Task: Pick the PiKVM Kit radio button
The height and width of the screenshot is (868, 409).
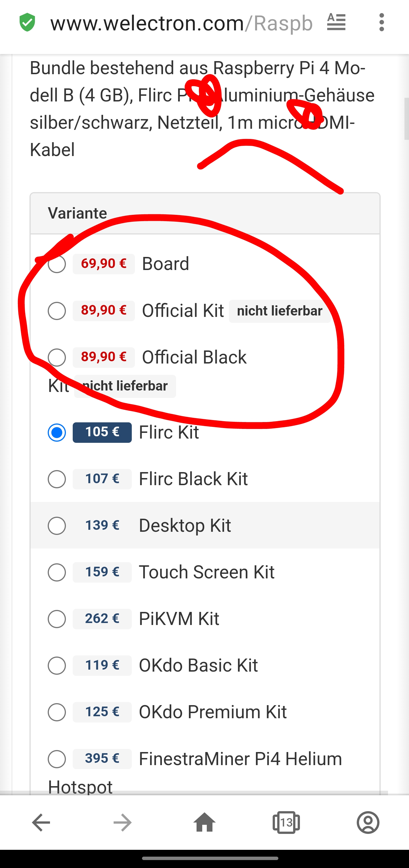Action: (57, 619)
